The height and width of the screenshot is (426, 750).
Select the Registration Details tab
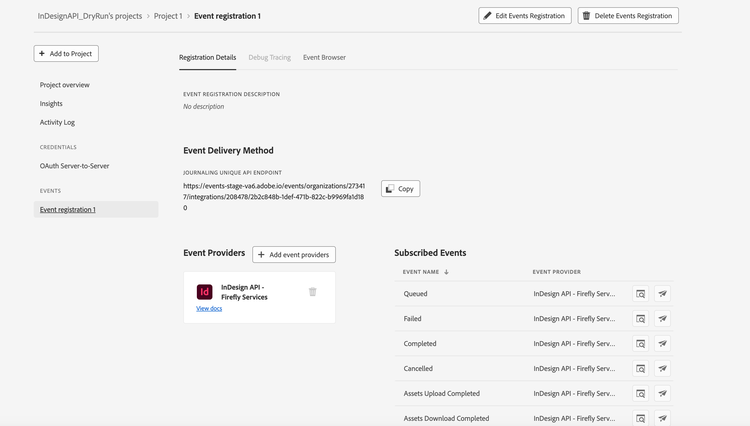tap(208, 57)
